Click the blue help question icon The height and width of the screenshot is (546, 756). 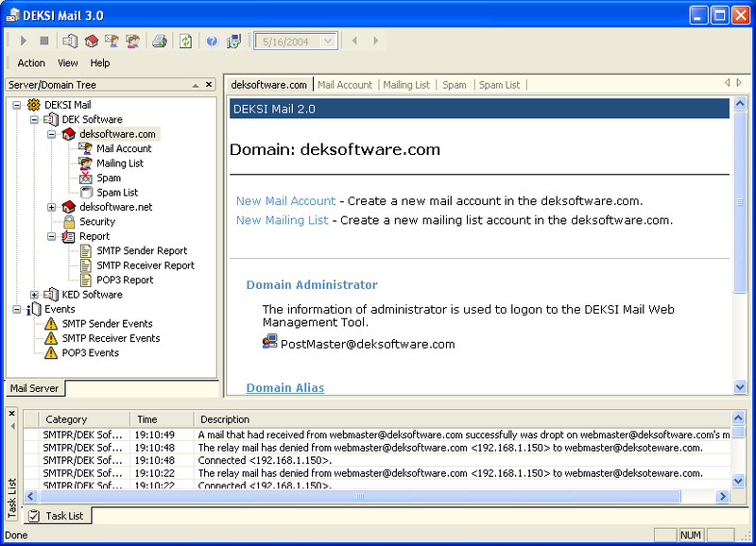(212, 41)
